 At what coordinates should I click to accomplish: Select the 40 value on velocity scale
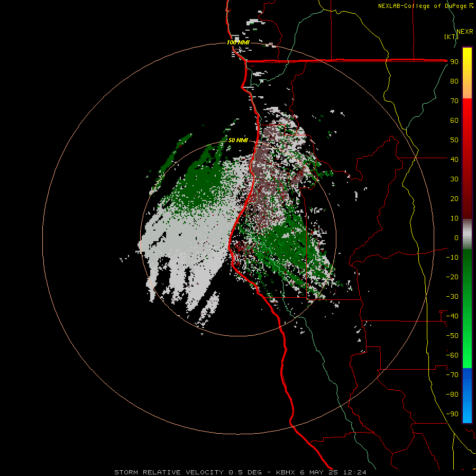pos(454,159)
